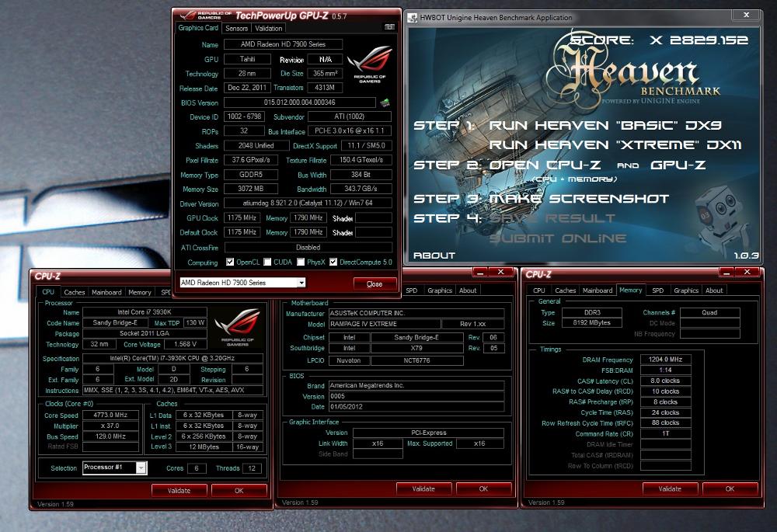Toggle the PhysX checkbox
This screenshot has width=777, height=532.
click(x=301, y=262)
